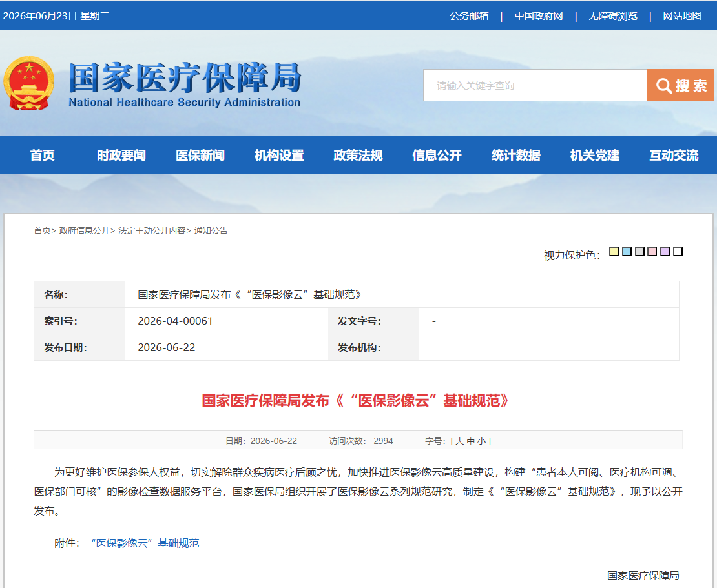Image resolution: width=717 pixels, height=588 pixels.
Task: Open the 公务邮箱 link
Action: coord(469,16)
